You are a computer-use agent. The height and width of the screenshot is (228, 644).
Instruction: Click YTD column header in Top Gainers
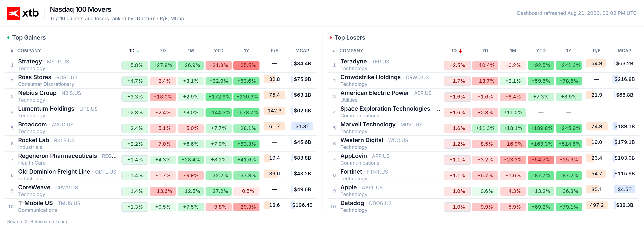tap(219, 51)
